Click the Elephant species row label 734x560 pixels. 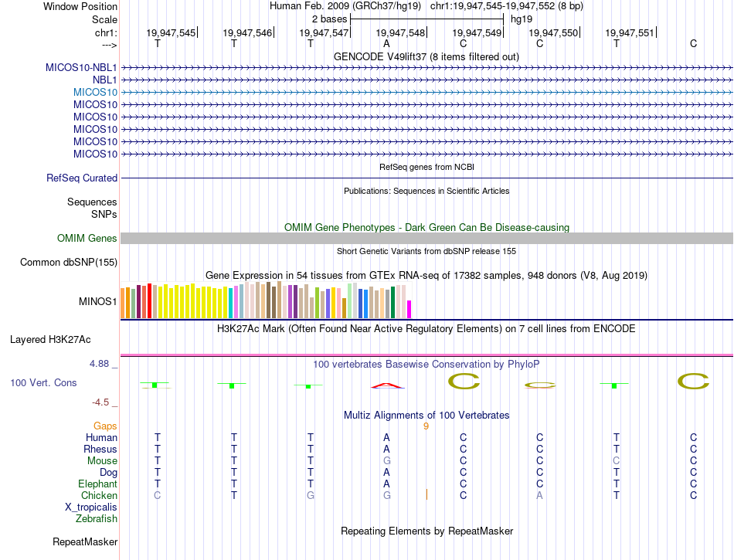pyautogui.click(x=97, y=484)
